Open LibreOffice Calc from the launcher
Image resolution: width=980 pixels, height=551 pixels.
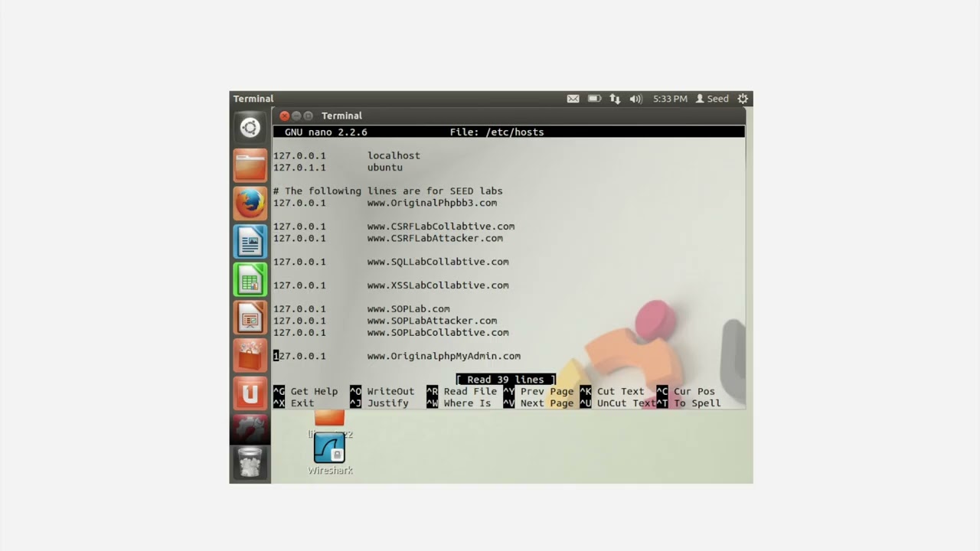(x=250, y=280)
